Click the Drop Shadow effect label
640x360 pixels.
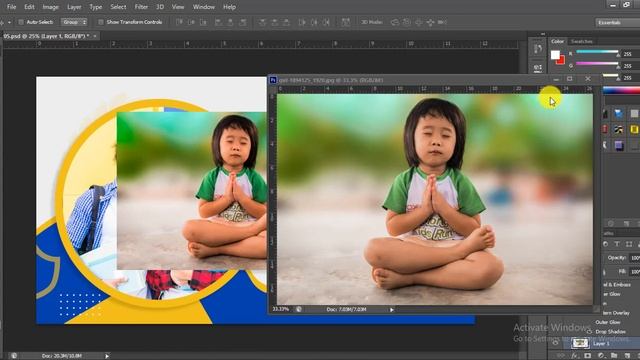610,332
